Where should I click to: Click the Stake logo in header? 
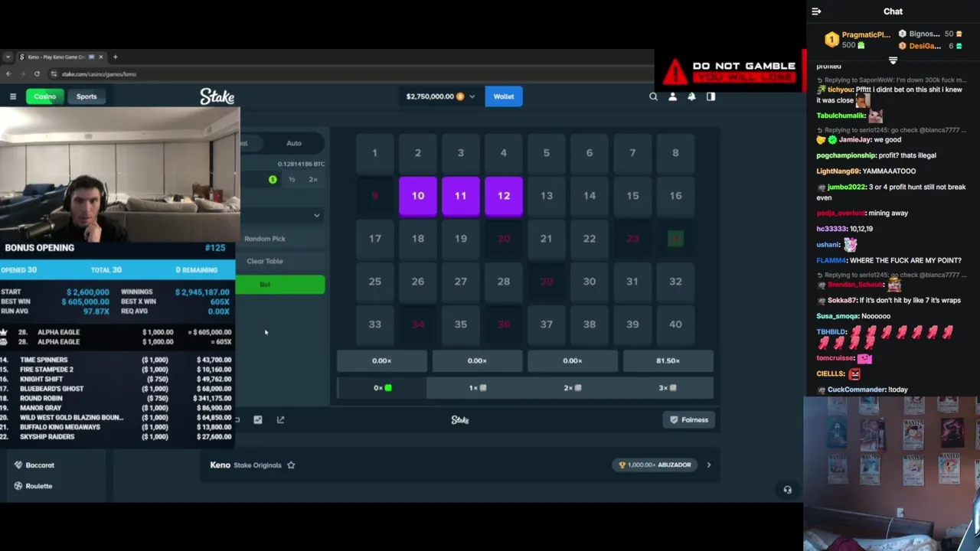pyautogui.click(x=217, y=96)
